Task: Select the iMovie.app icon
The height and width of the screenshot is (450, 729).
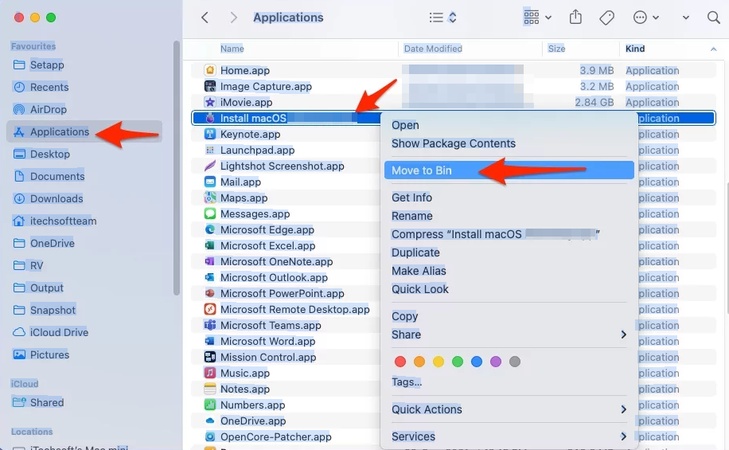Action: coord(210,102)
